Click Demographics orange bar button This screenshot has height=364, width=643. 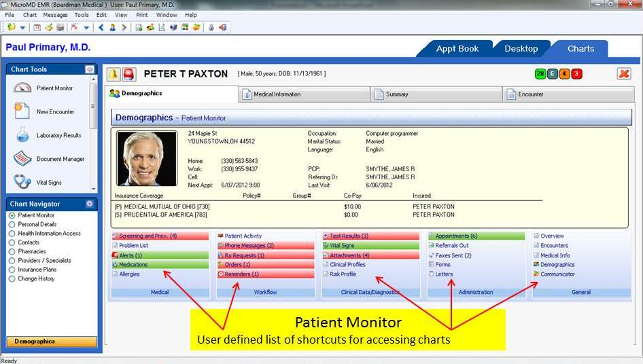(x=52, y=342)
